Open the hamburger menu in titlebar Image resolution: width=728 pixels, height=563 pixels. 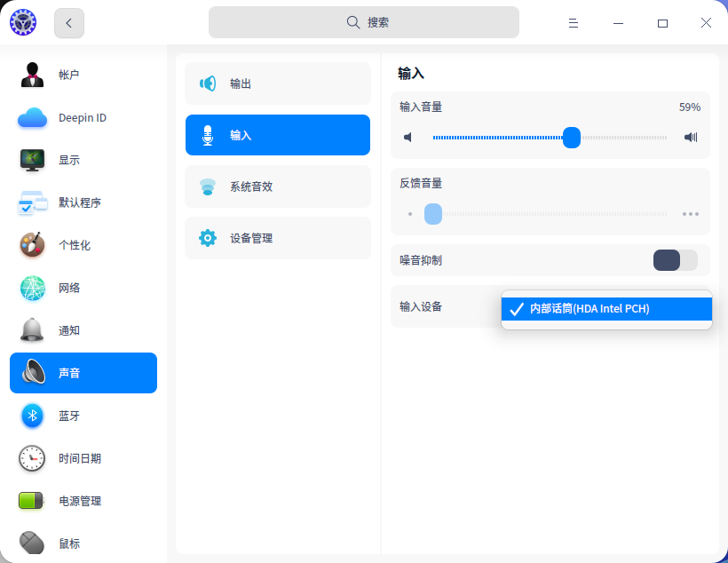click(574, 22)
